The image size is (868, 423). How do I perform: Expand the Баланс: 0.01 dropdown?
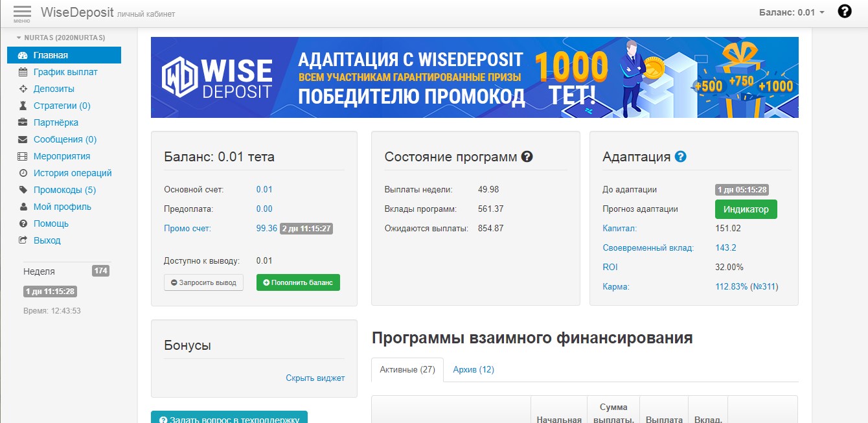click(792, 12)
